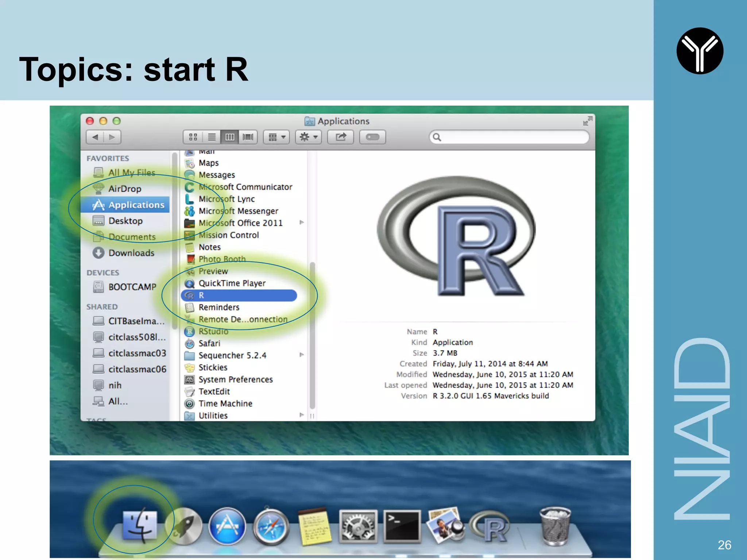Switch Finder to column view
This screenshot has width=747, height=560.
click(230, 137)
